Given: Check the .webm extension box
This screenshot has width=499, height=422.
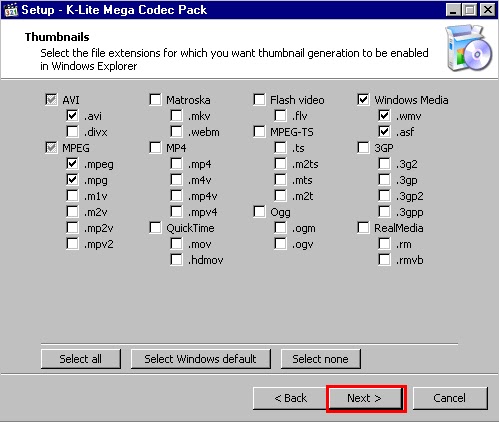Looking at the screenshot, I should (x=176, y=131).
